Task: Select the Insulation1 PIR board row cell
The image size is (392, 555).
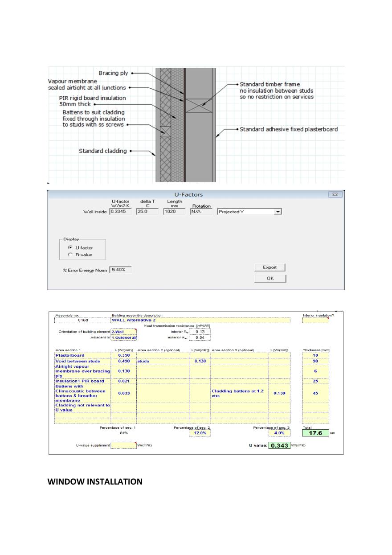Action: pyautogui.click(x=82, y=381)
